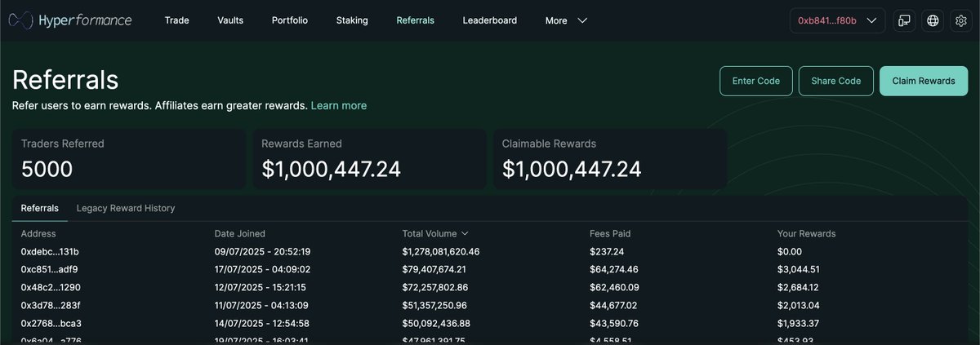
Task: Click fees paid $44,677.02
Action: pyautogui.click(x=613, y=305)
